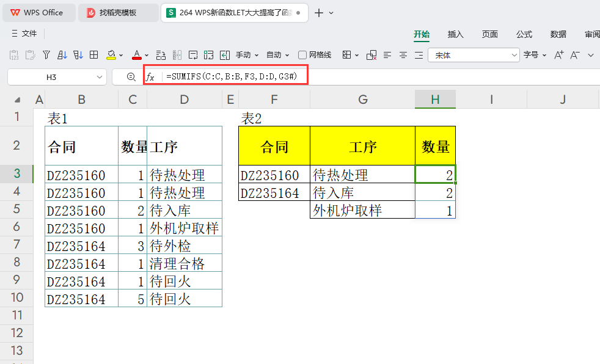The height and width of the screenshot is (364, 600).
Task: Center align text
Action: click(403, 55)
